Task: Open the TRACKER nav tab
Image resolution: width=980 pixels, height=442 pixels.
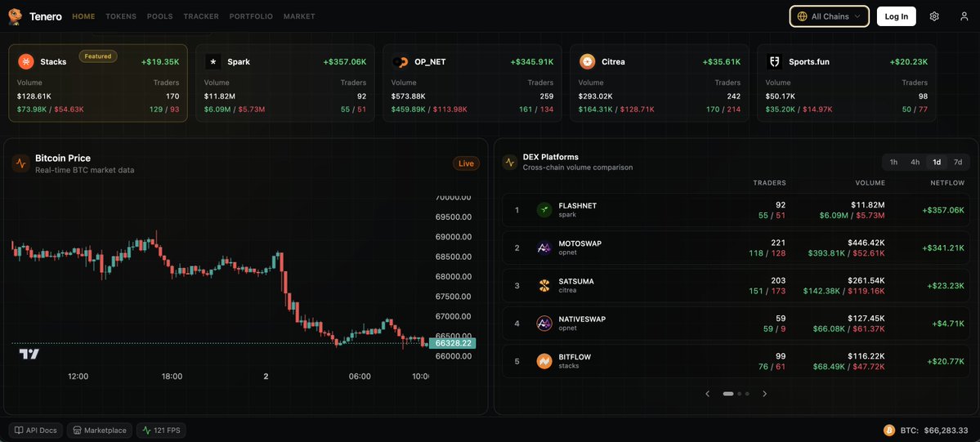Action: [201, 16]
